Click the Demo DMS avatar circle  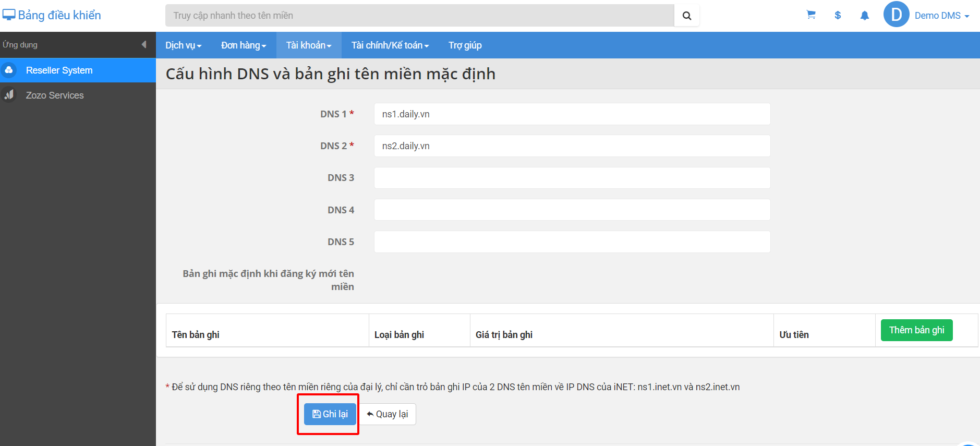tap(897, 14)
